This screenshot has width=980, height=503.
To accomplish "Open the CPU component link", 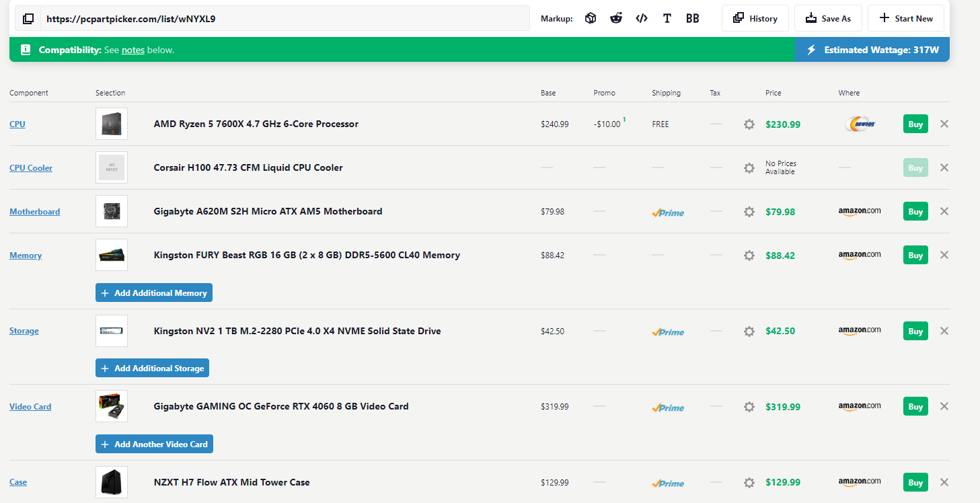I will point(17,124).
